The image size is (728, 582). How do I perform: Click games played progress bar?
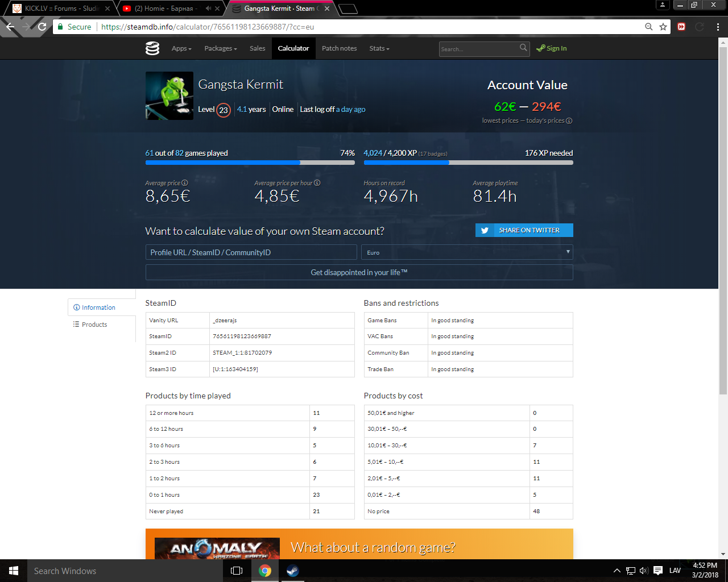[250, 163]
